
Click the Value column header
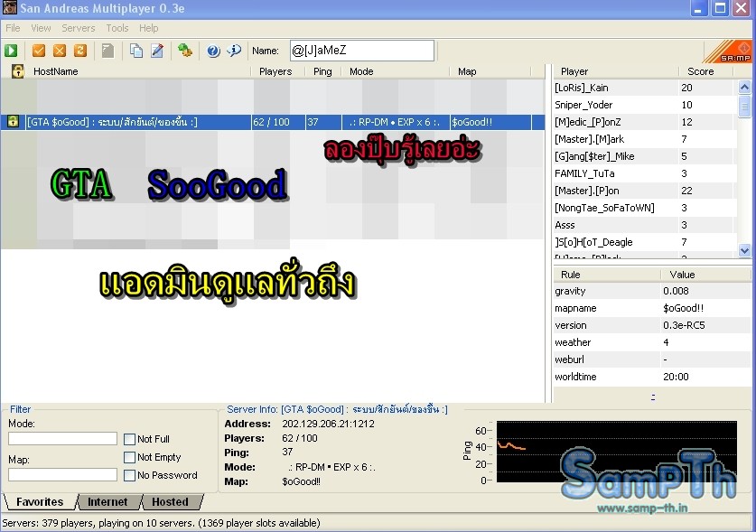coord(705,275)
